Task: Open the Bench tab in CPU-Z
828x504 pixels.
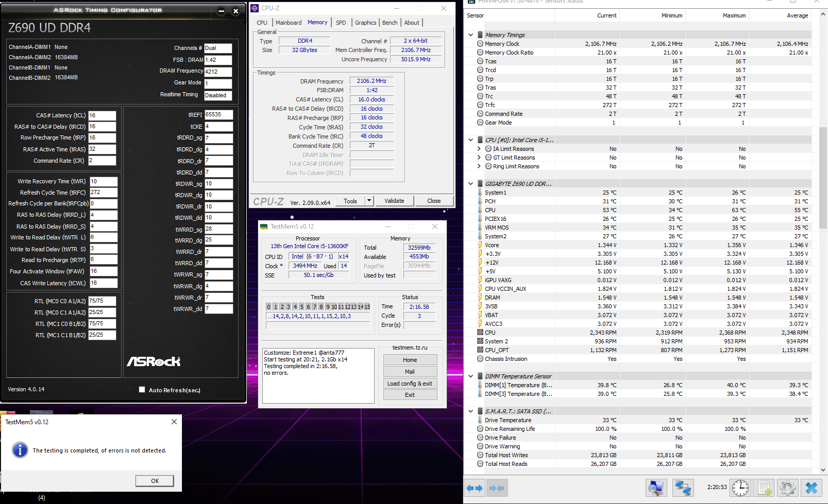Action: point(390,23)
